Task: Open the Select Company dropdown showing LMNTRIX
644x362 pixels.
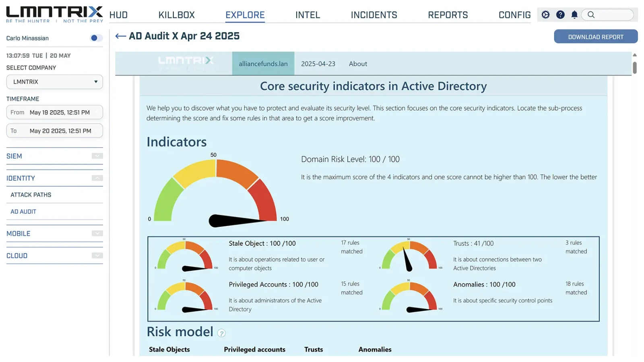Action: click(54, 82)
